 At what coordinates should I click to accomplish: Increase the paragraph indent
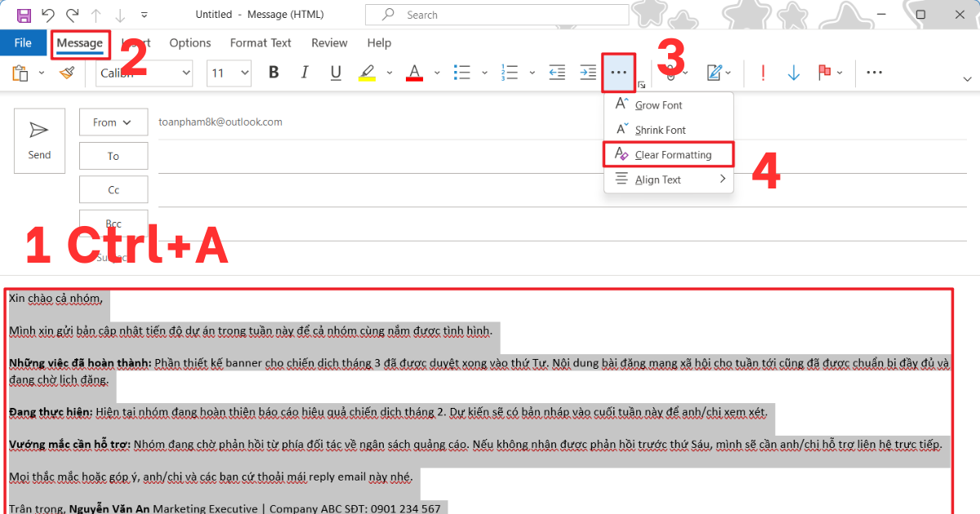587,73
